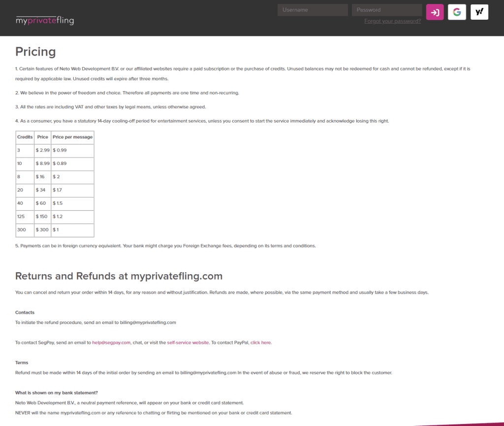Select the '$ 60' price cell
The height and width of the screenshot is (426, 504).
pyautogui.click(x=42, y=203)
